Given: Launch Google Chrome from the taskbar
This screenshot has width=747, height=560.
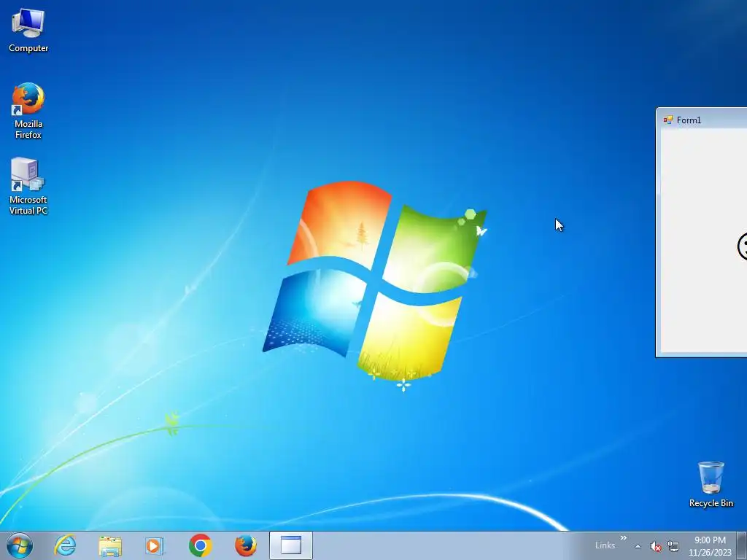Looking at the screenshot, I should 200,545.
